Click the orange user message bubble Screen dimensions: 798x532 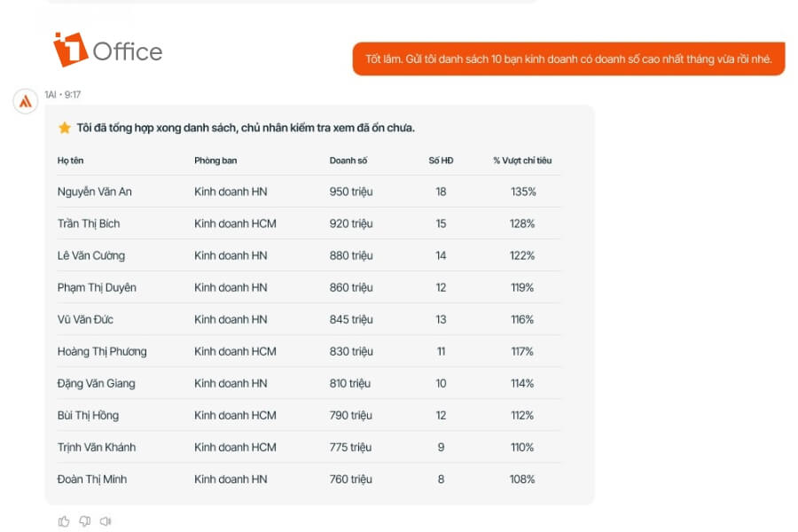coord(568,59)
